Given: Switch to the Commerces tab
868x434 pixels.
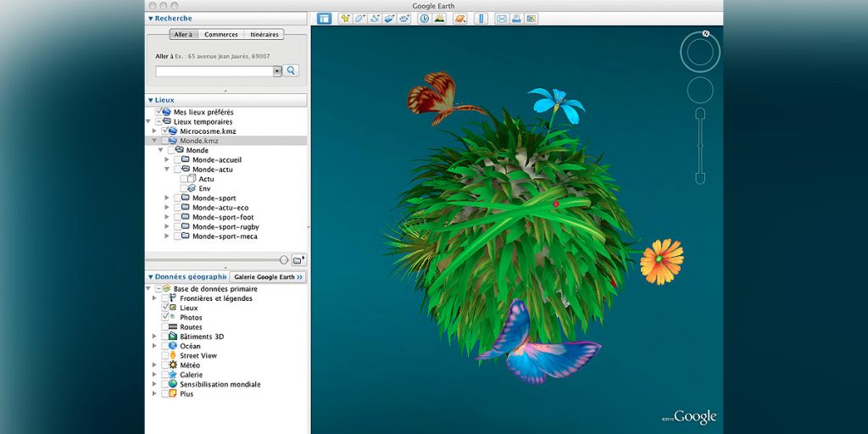Looking at the screenshot, I should coord(220,35).
